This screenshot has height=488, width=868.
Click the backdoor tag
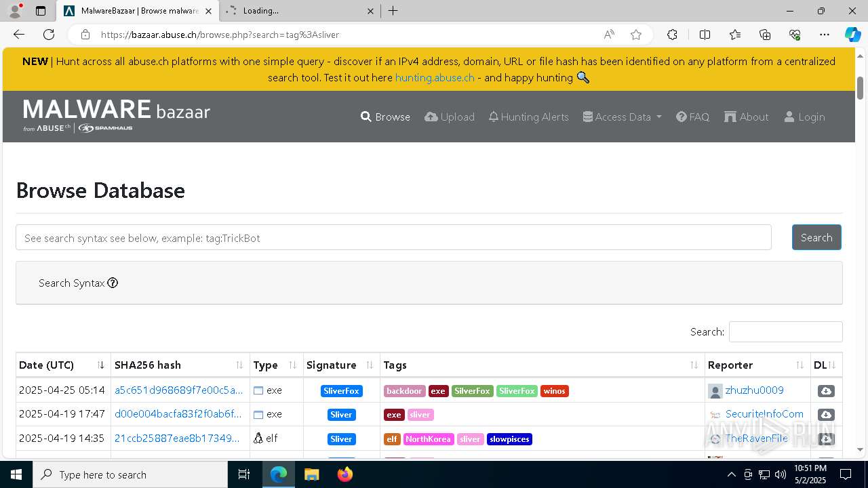coord(404,391)
